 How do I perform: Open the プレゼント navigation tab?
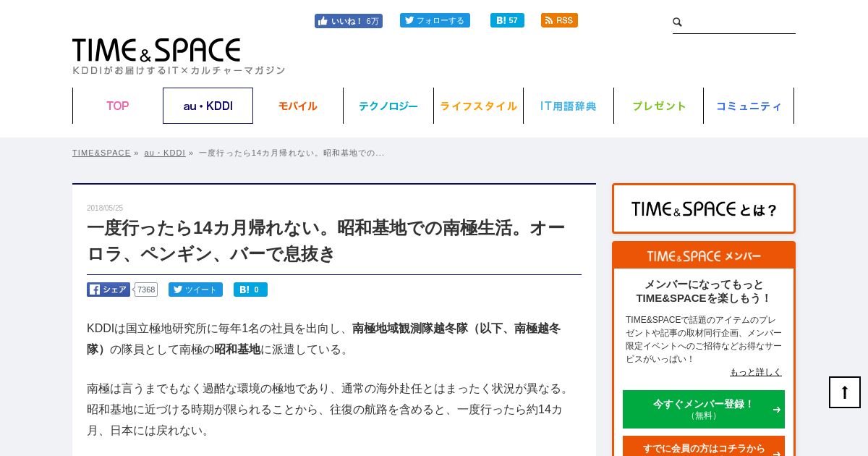click(x=659, y=106)
